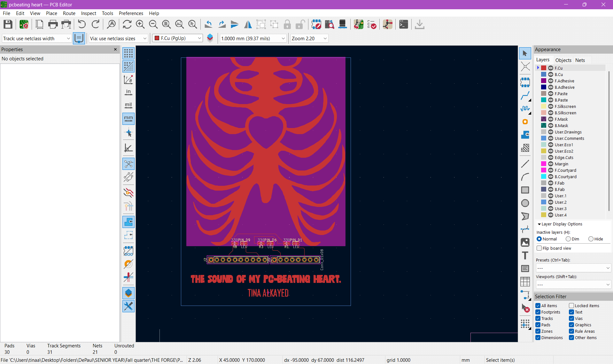Hide the B.Cu layer

(550, 74)
